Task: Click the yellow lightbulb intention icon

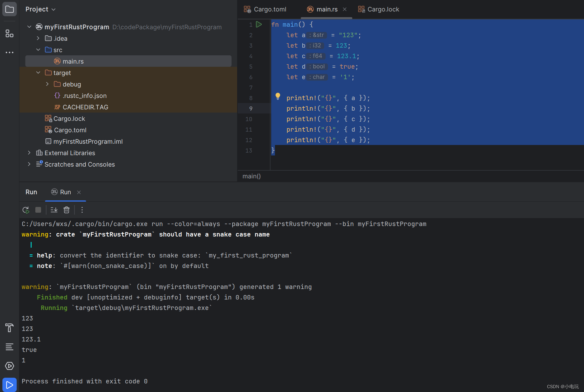Action: [278, 96]
